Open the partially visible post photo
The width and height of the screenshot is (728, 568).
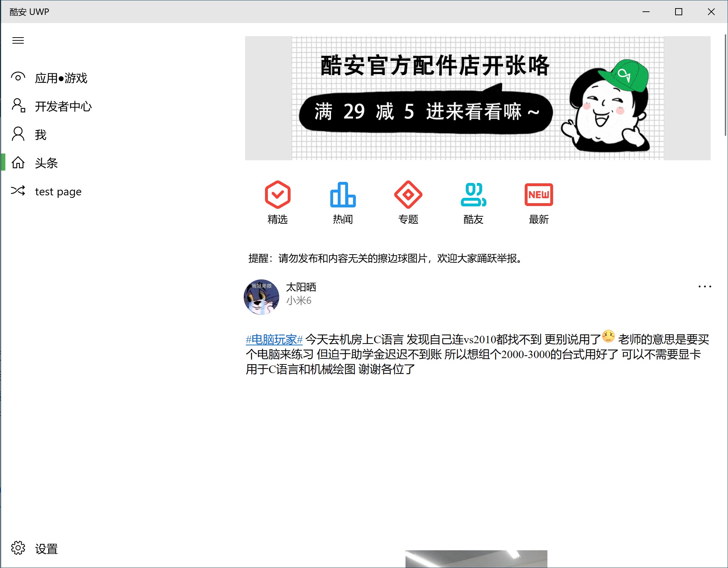476,559
